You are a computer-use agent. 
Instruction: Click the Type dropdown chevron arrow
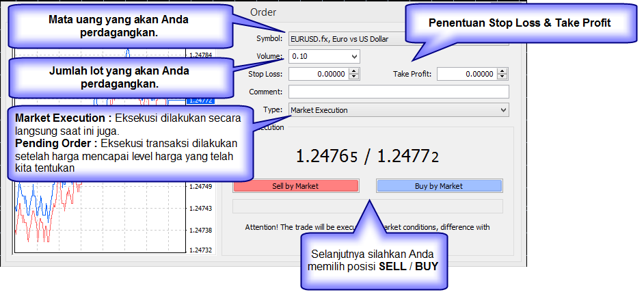point(504,109)
